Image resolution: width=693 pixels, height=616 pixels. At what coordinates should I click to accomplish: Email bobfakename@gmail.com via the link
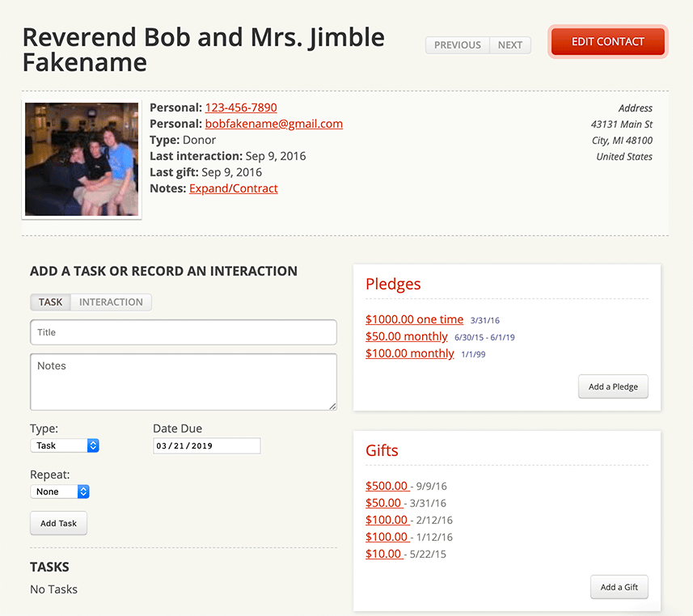click(x=273, y=124)
